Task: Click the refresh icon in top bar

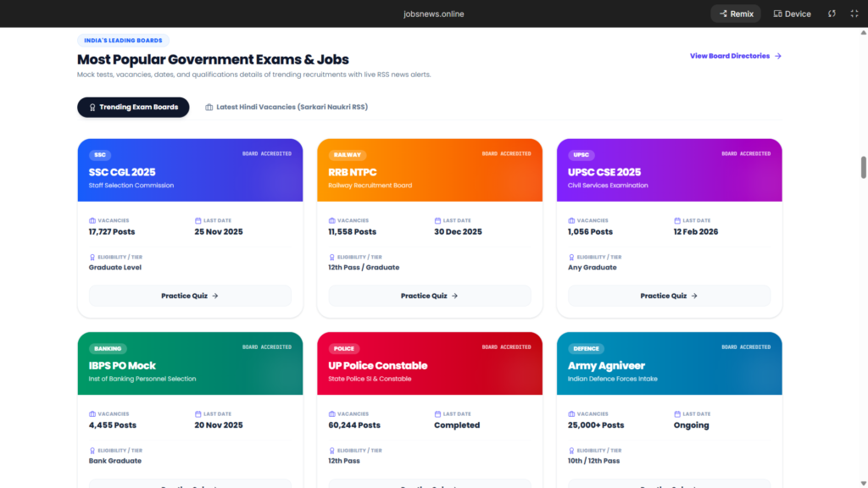Action: 832,14
